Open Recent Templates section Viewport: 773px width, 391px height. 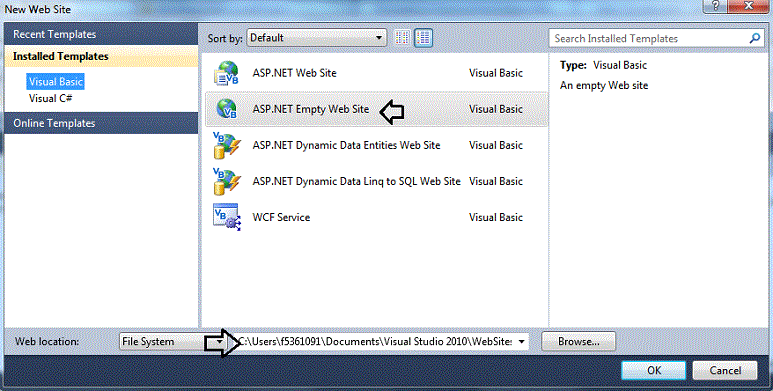pyautogui.click(x=101, y=34)
